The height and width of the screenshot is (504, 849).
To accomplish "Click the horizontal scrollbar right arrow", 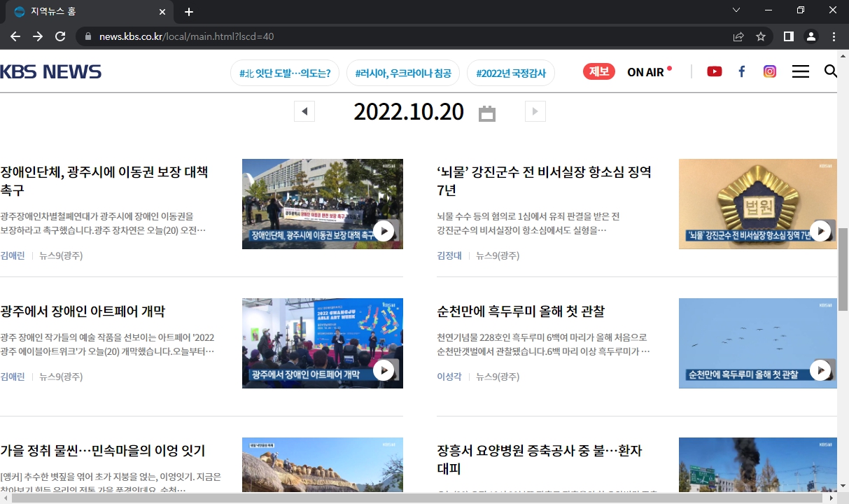I will (832, 498).
